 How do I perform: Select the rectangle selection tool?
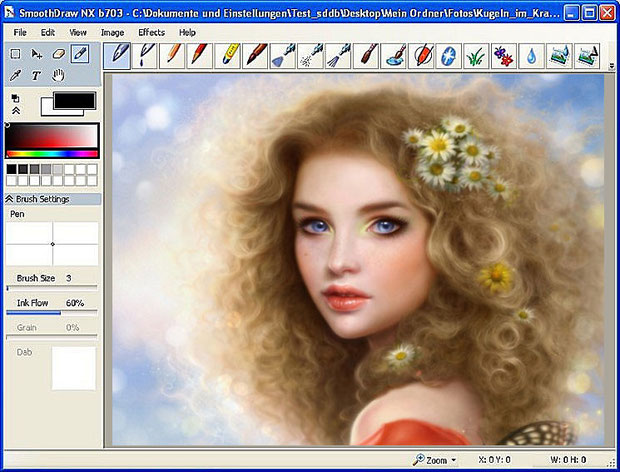[15, 54]
